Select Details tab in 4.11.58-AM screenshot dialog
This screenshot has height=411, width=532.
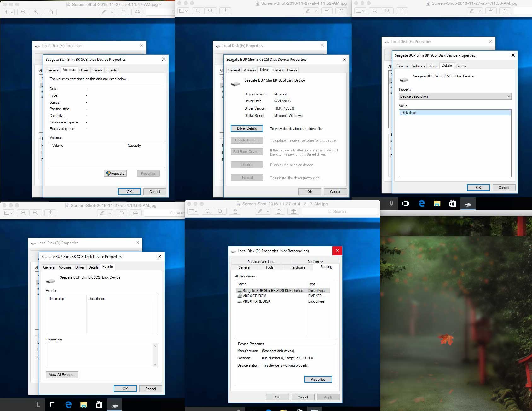(447, 66)
